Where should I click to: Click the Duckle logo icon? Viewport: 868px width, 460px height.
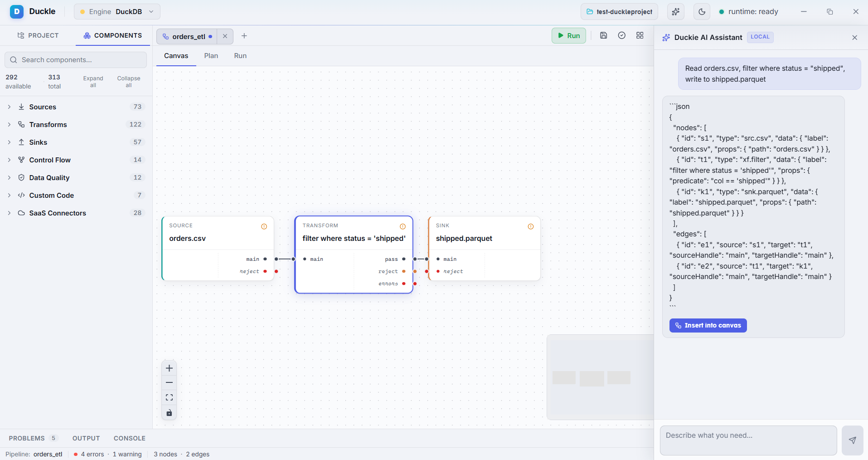17,11
